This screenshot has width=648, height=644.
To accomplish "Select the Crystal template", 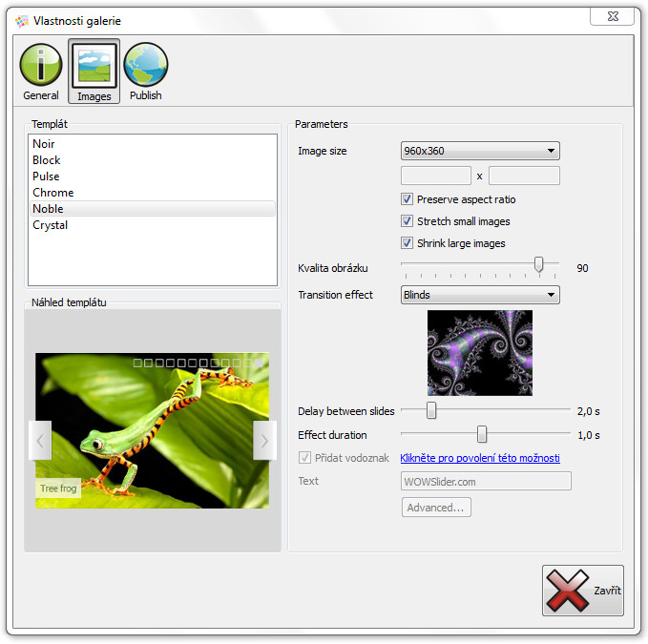I will (x=153, y=225).
